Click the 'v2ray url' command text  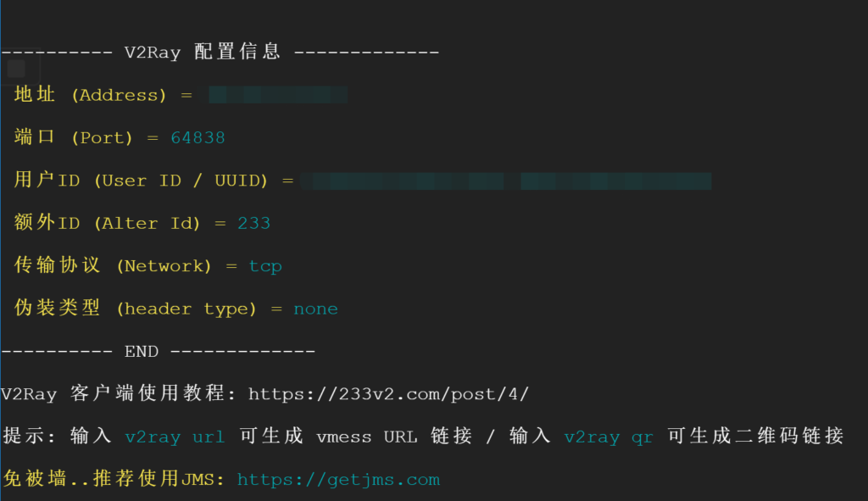[x=175, y=437]
